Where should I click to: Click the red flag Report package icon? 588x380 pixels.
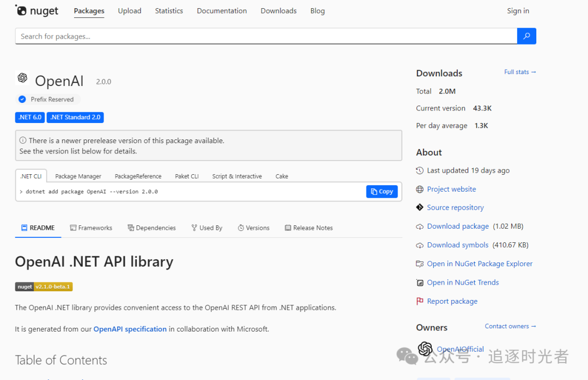click(420, 301)
